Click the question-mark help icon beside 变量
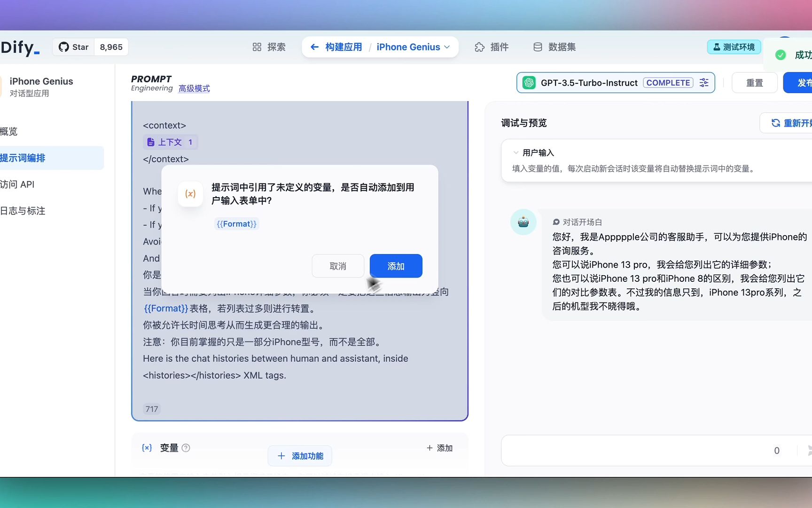This screenshot has width=812, height=508. 186,448
